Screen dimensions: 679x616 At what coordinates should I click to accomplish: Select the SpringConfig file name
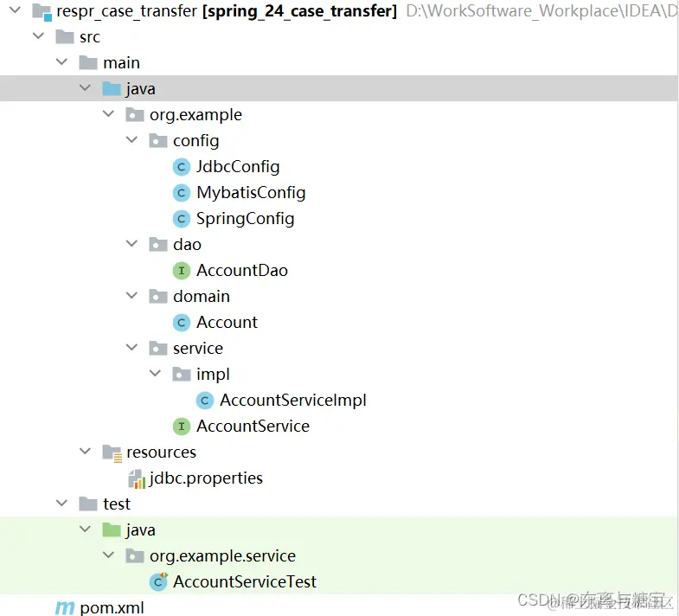(245, 219)
